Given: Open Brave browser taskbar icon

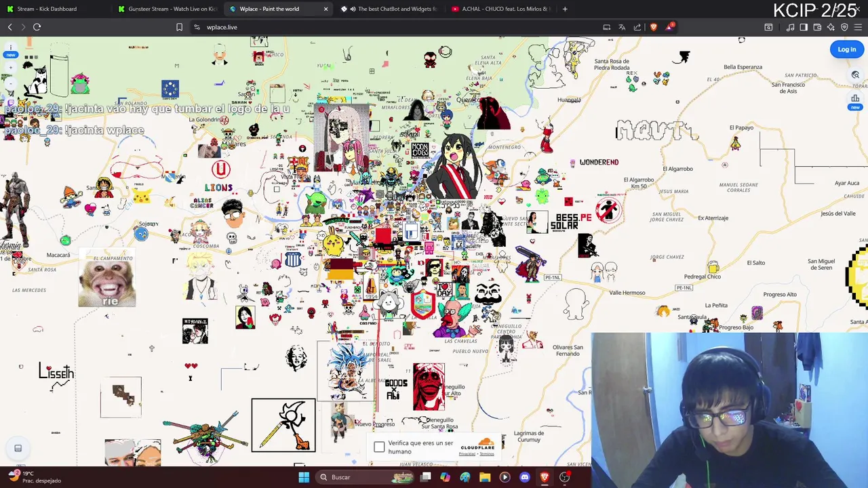Looking at the screenshot, I should (545, 477).
